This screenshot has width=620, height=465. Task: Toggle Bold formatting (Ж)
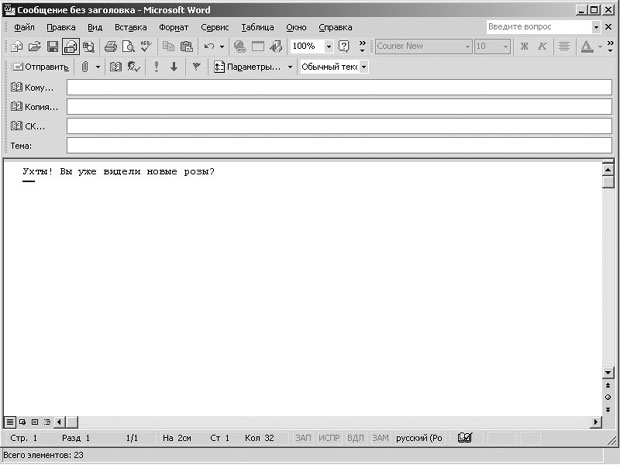pyautogui.click(x=523, y=47)
